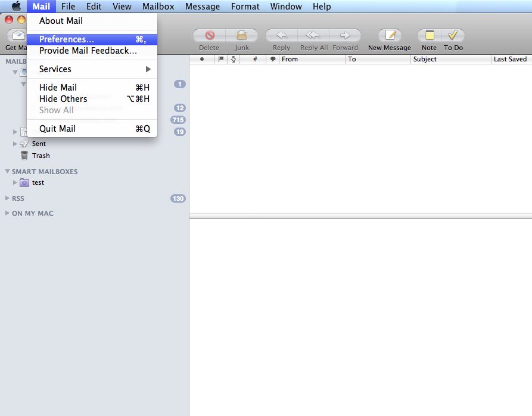Select Provide Mail Feedback menu item
532x416 pixels.
92,51
